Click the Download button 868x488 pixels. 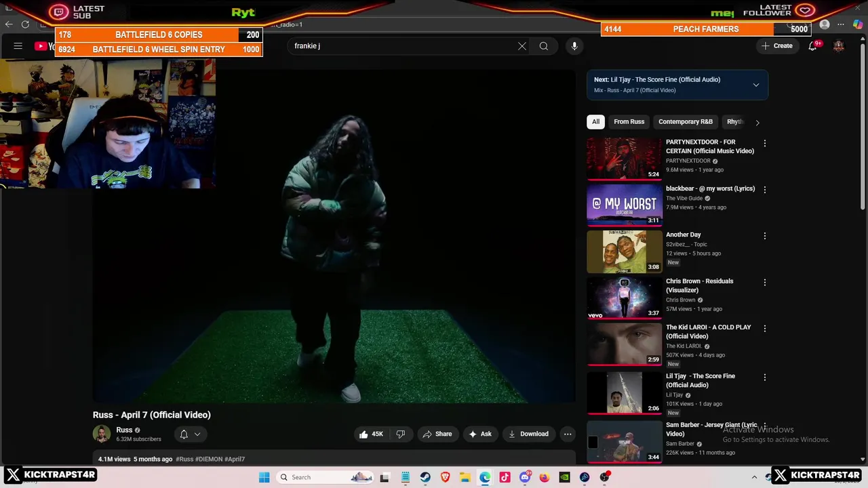click(x=528, y=434)
